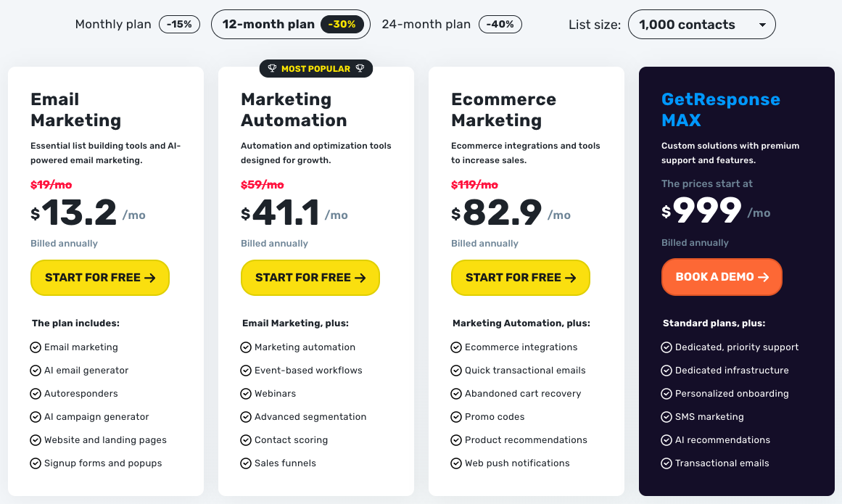The height and width of the screenshot is (504, 842).
Task: Start Marketing Automation plan for free
Action: (x=310, y=278)
